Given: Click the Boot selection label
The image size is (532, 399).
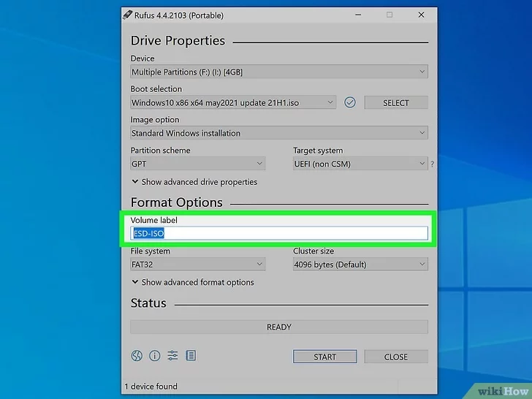Looking at the screenshot, I should (156, 89).
